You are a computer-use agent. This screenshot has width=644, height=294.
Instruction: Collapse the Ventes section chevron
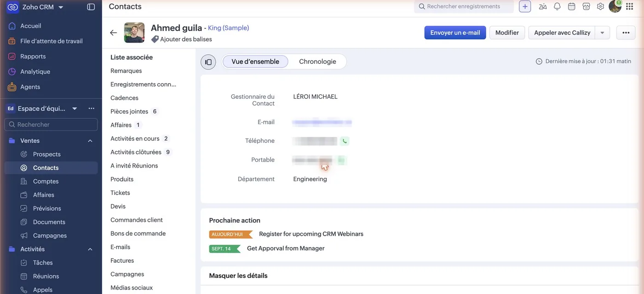pos(90,141)
